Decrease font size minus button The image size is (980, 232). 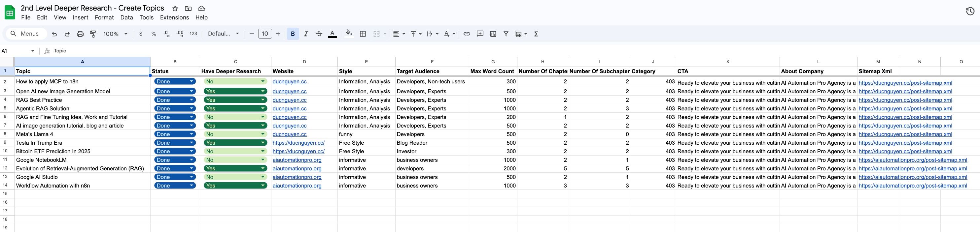pos(252,34)
